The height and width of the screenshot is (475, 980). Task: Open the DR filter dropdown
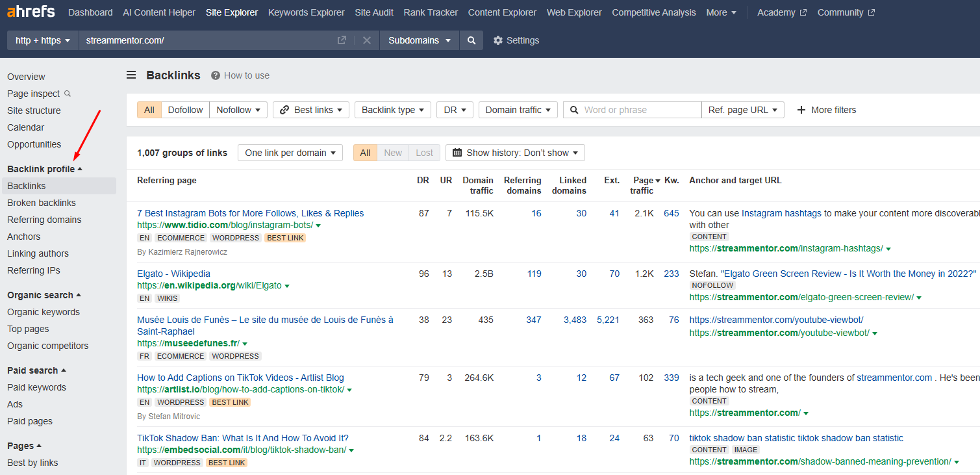455,110
